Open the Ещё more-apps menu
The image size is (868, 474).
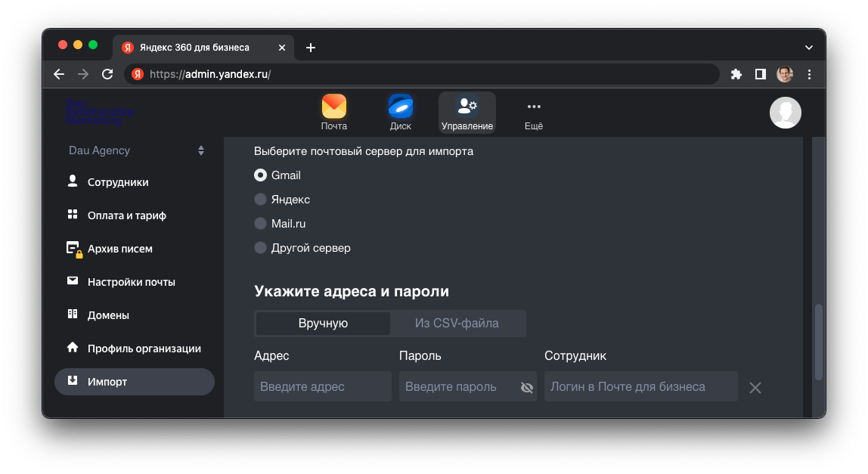coord(534,113)
